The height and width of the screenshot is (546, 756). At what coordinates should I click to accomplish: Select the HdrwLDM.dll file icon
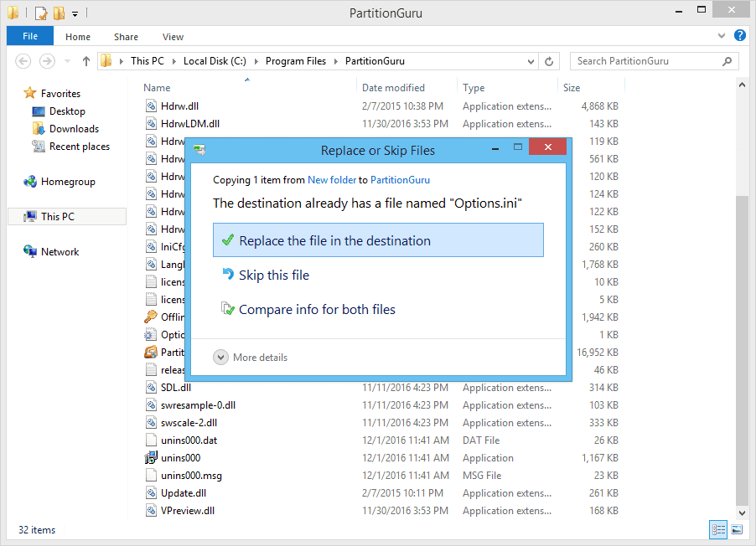coord(151,124)
